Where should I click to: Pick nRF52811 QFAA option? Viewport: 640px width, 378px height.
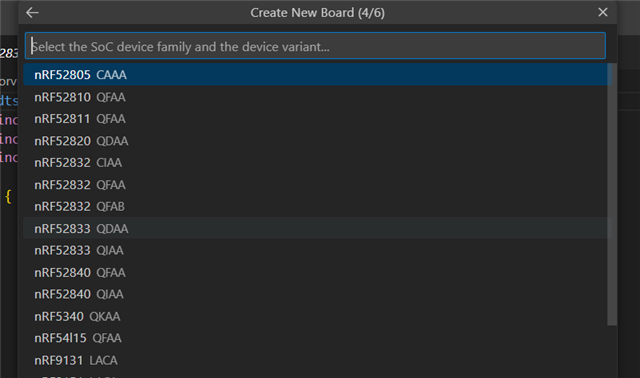pyautogui.click(x=317, y=119)
